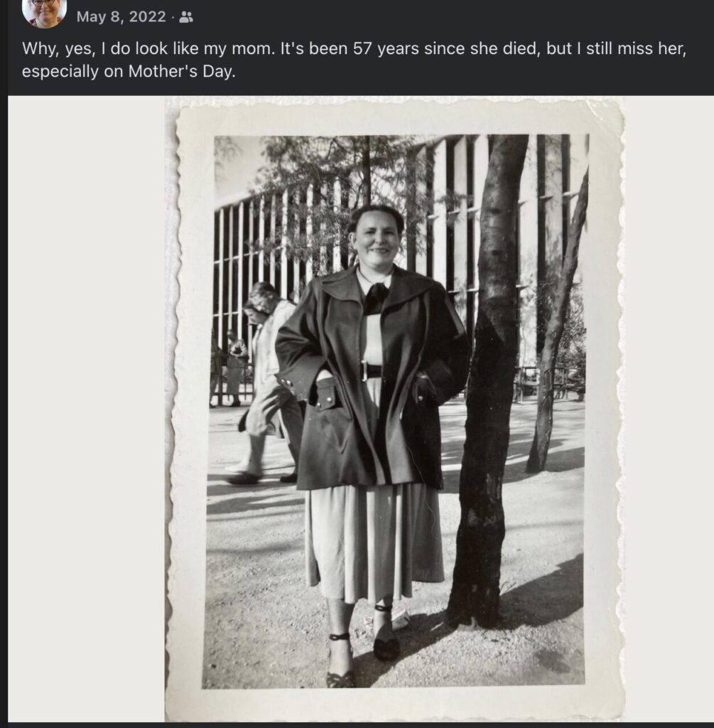
Task: Click the friends audience icon beside the date
Action: point(186,17)
